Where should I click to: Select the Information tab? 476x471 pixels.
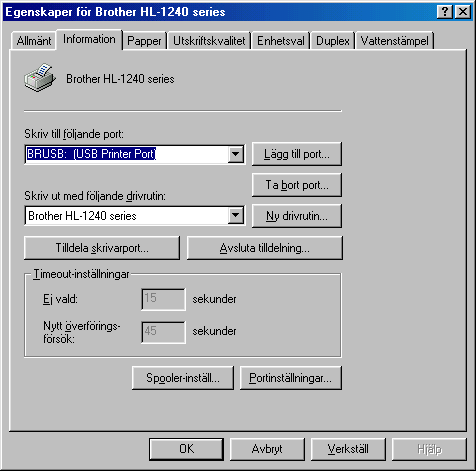click(89, 39)
